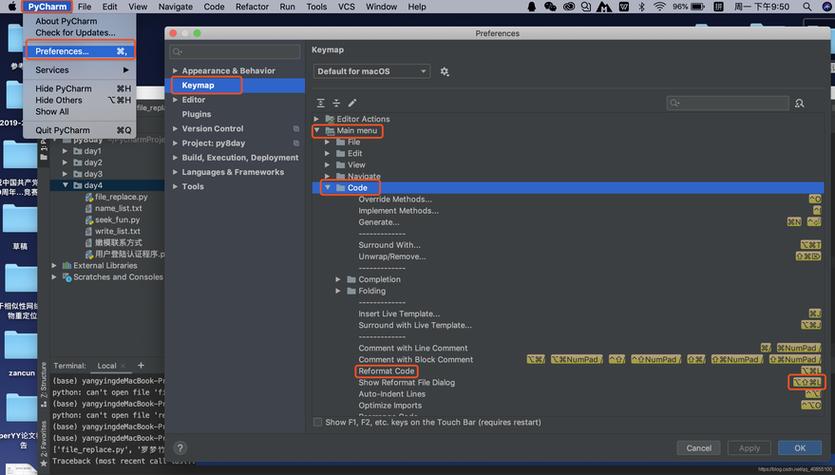Expand External Libraries in project tree

tap(54, 265)
